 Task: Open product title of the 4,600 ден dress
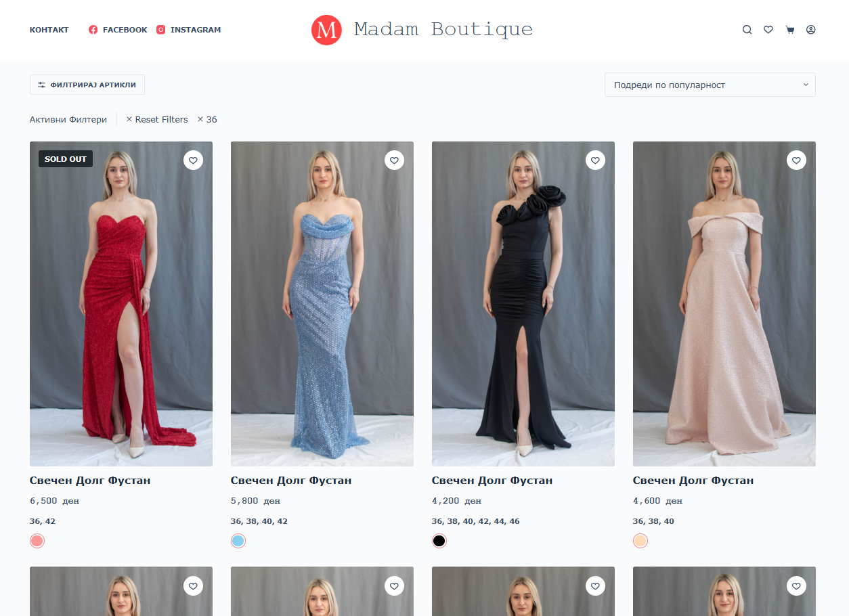pos(693,481)
